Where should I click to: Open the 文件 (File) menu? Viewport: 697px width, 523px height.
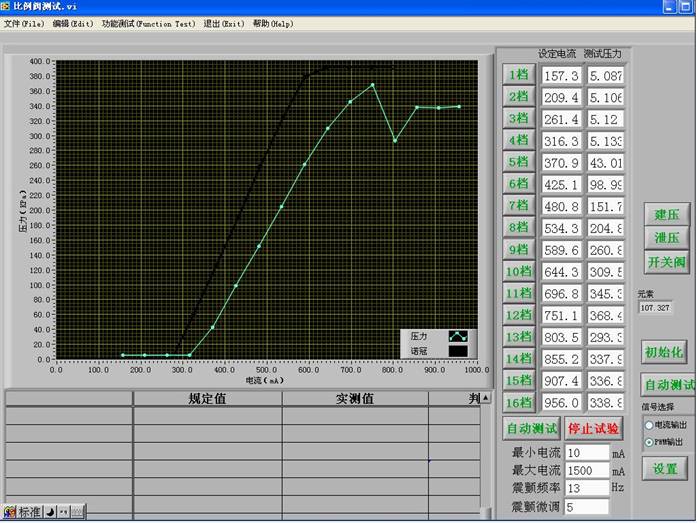[24, 23]
